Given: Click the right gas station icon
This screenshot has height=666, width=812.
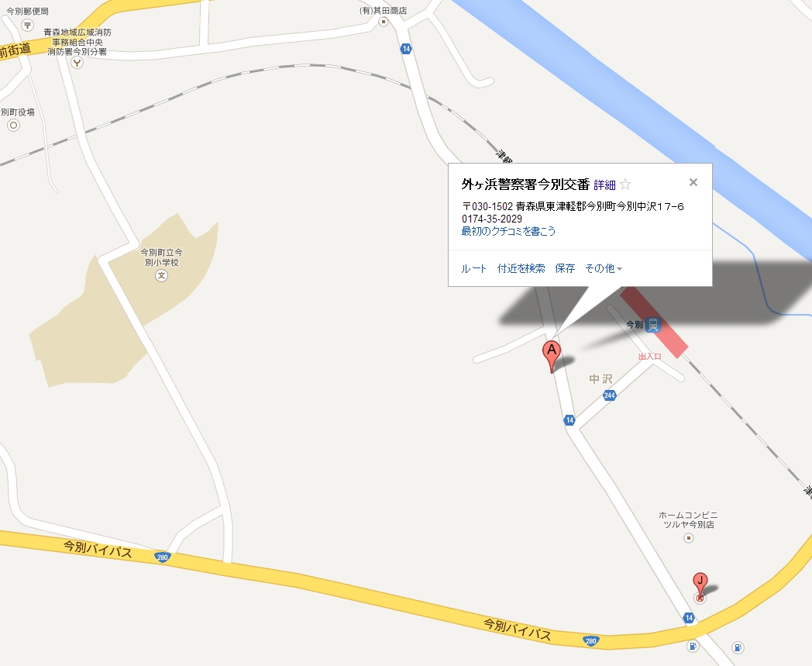Looking at the screenshot, I should (x=738, y=647).
